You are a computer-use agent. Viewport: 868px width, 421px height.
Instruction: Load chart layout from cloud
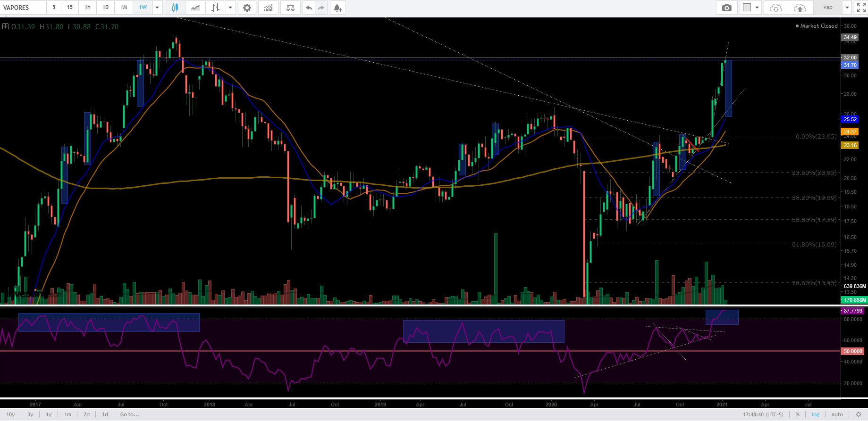click(x=775, y=8)
